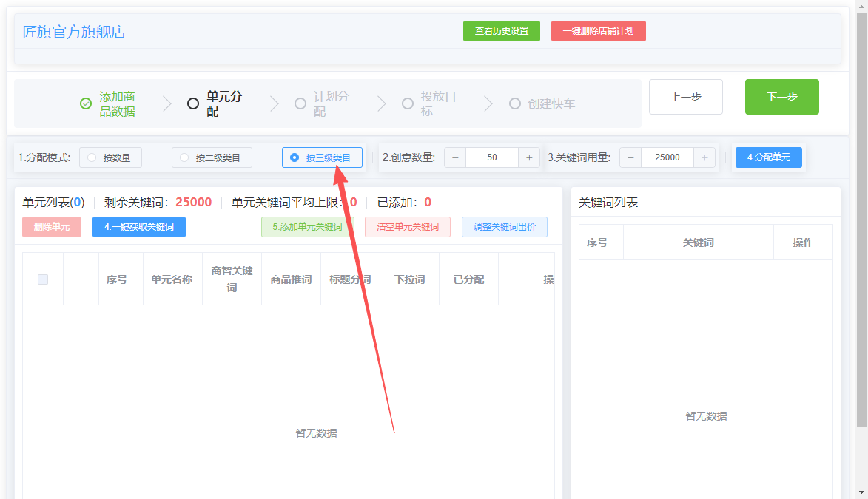
Task: Increase 关键词用量 with plus icon
Action: tap(704, 157)
